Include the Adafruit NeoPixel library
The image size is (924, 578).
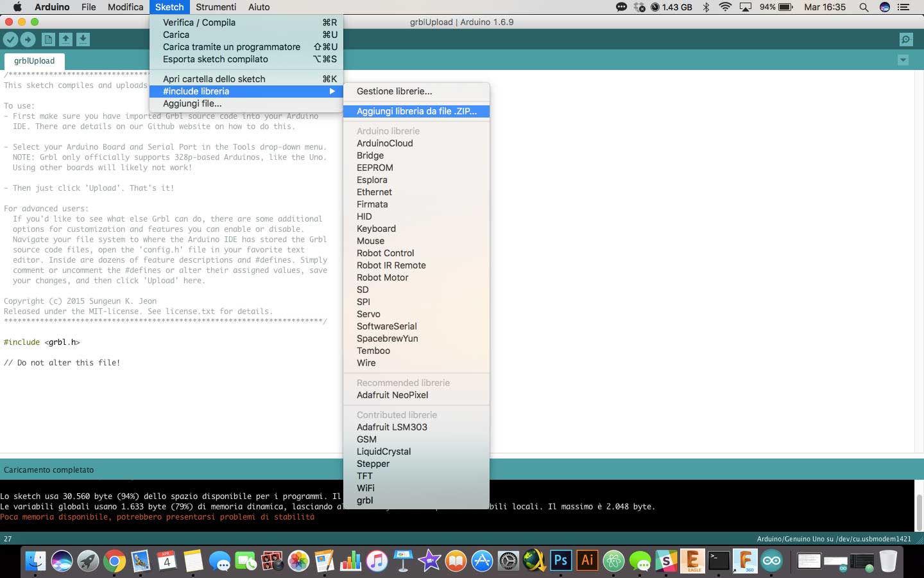tap(416, 395)
